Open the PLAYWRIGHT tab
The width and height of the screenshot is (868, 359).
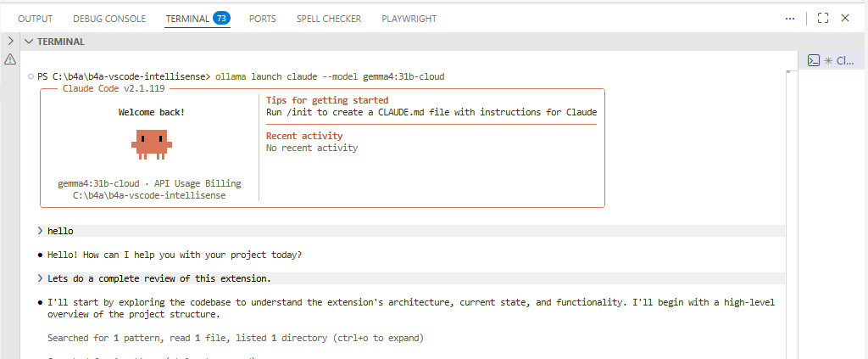click(409, 19)
